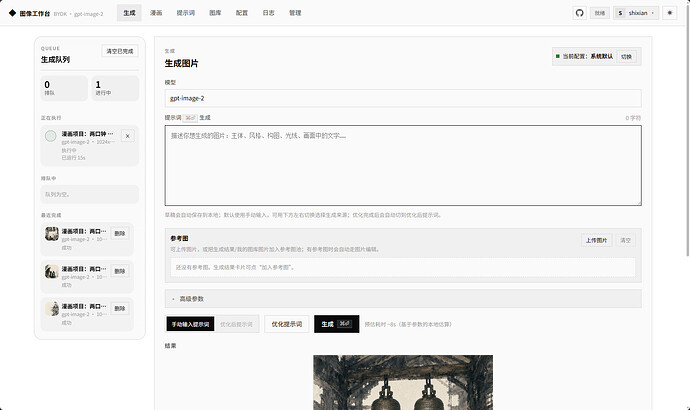Click the 预估耗时 estimate text

[x=408, y=324]
